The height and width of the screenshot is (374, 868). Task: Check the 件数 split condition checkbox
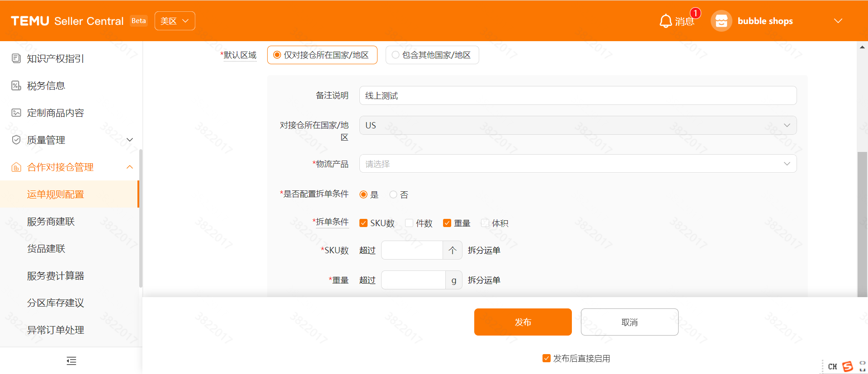coord(409,223)
